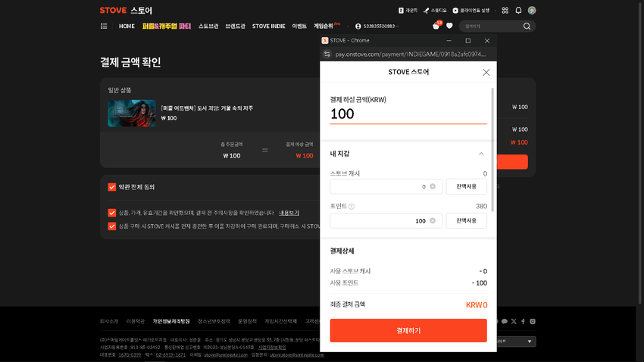Toggle the 약관 전체 동의 checkbox

click(x=111, y=187)
